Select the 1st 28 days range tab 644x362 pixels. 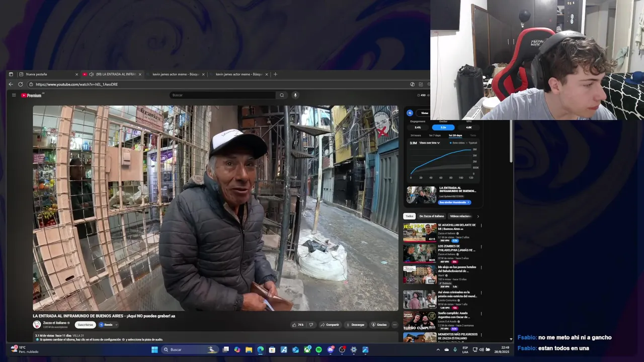pos(455,135)
